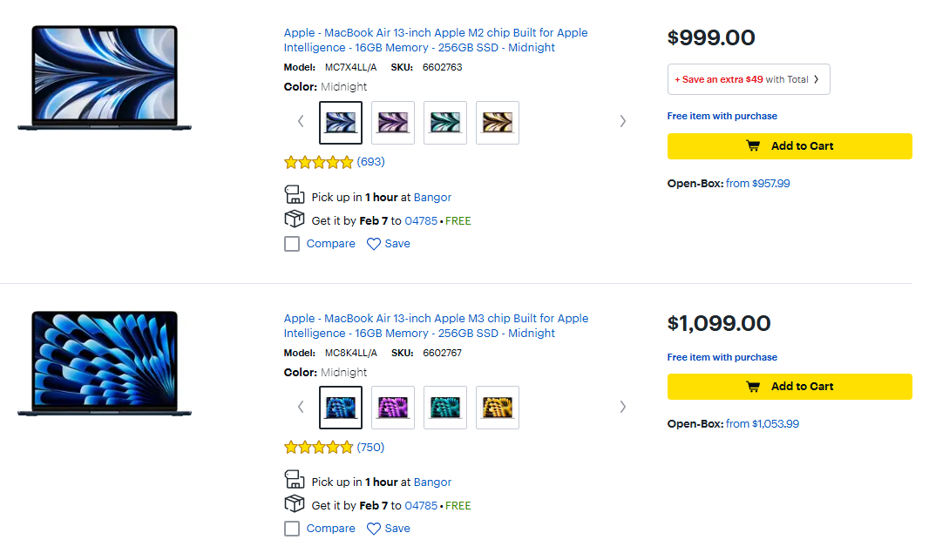Open the M2 MacBook Air product title link

pyautogui.click(x=436, y=40)
